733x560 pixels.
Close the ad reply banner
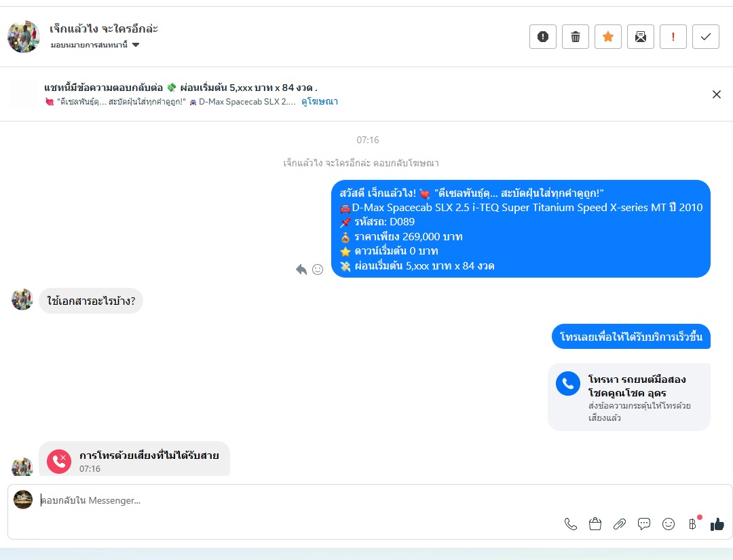pos(716,94)
